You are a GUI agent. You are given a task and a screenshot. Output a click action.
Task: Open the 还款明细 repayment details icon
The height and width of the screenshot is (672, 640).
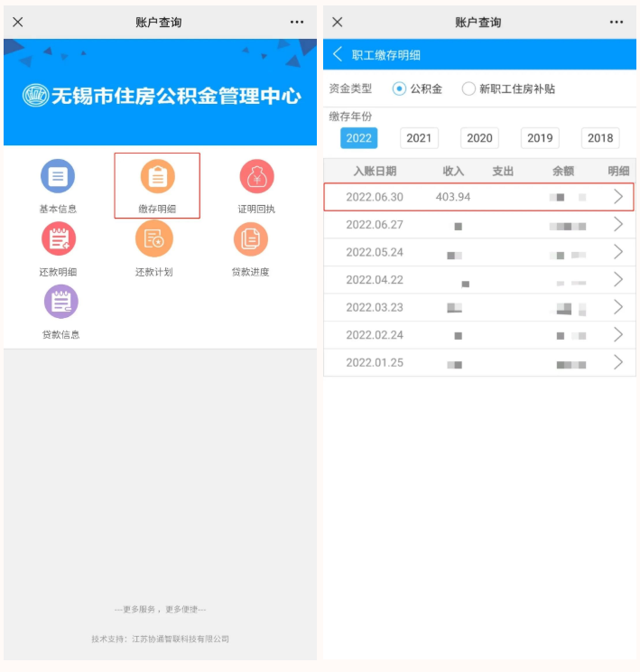[59, 238]
